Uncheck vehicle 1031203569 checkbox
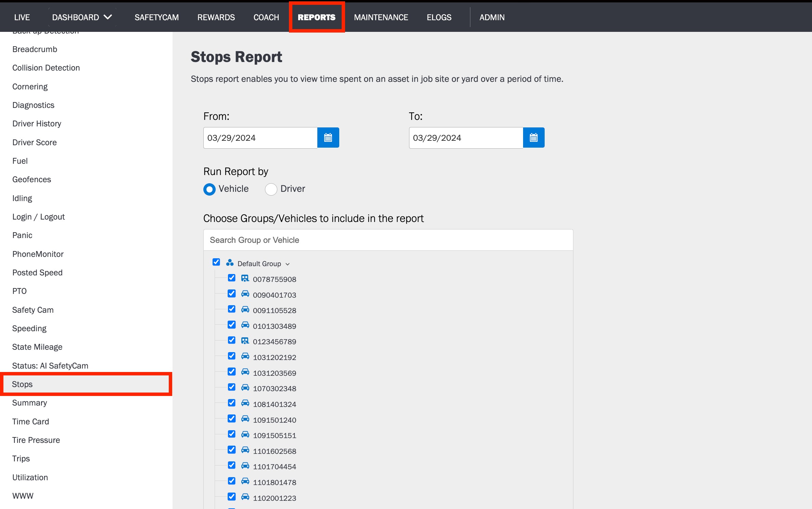 (x=232, y=372)
